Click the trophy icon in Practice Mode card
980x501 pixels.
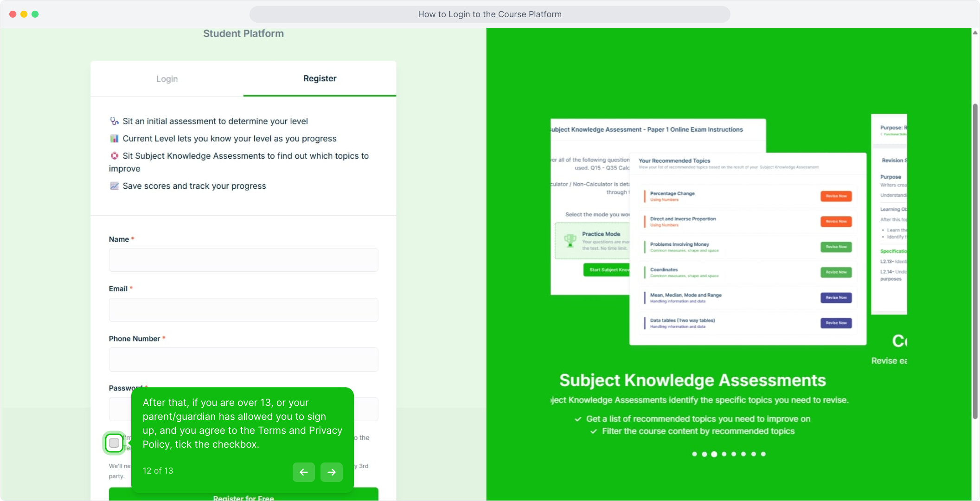[570, 240]
